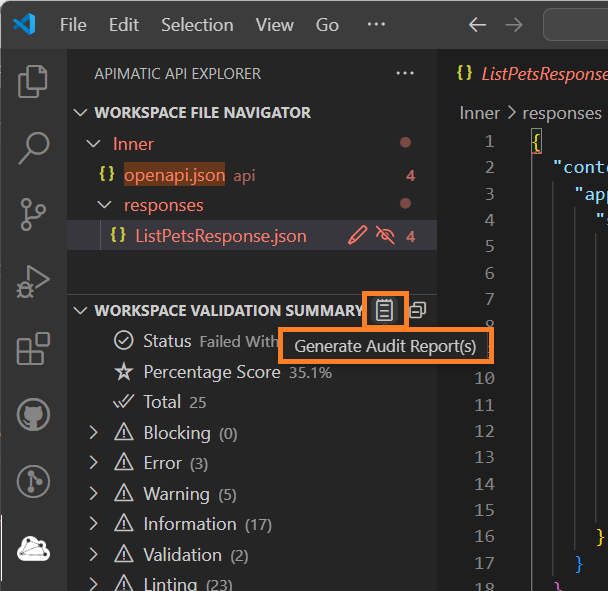The width and height of the screenshot is (608, 591).
Task: Click the Error warning triangle icon
Action: click(124, 462)
